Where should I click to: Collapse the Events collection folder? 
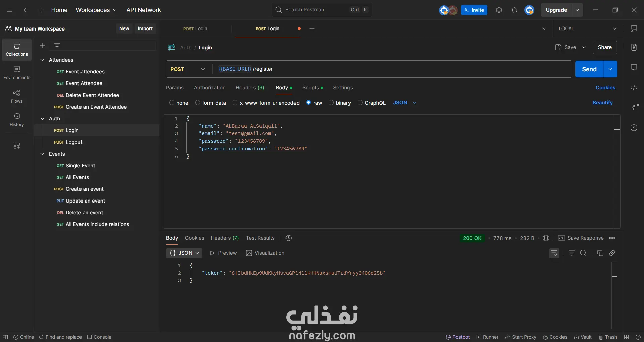(x=42, y=154)
